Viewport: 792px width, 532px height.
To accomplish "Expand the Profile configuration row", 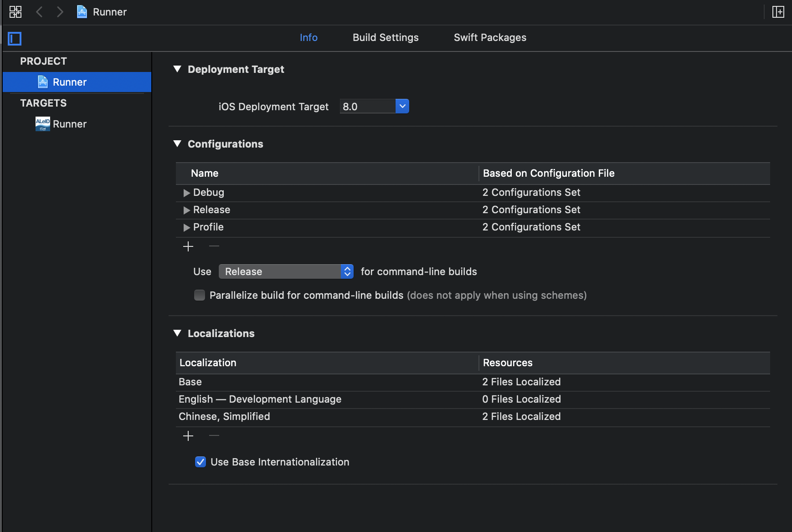I will (186, 227).
